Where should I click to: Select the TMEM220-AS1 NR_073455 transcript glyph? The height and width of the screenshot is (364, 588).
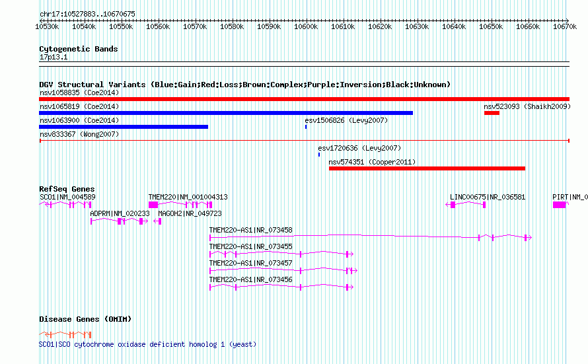click(281, 254)
